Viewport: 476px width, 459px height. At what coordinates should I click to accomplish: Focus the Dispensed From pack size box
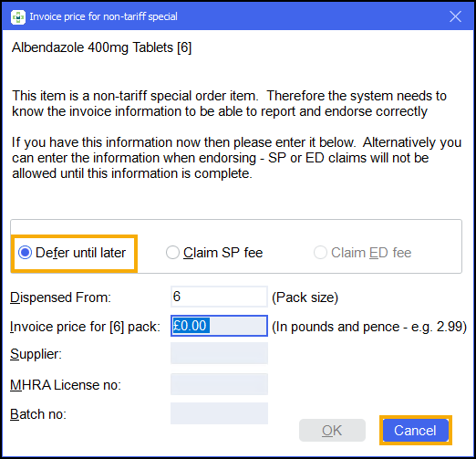(x=219, y=297)
